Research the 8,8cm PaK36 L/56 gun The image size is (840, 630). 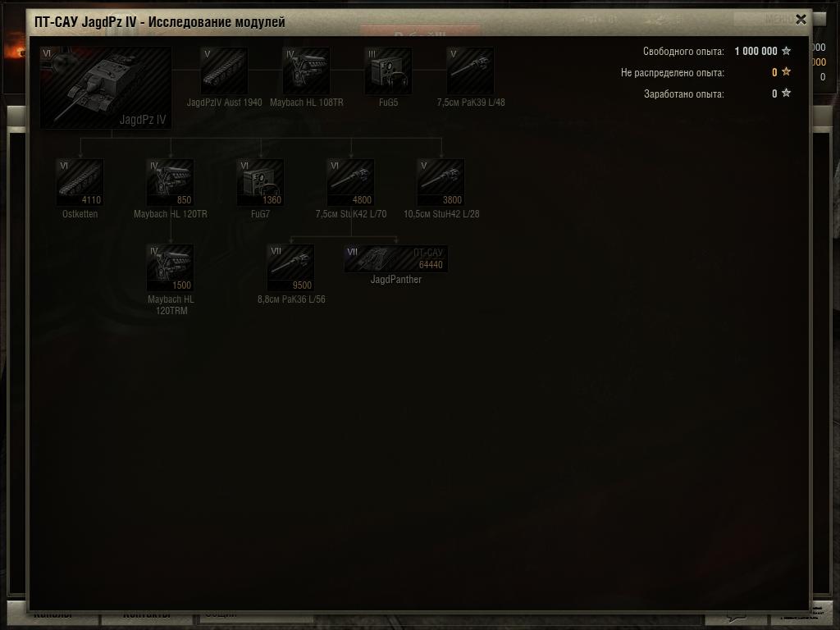[x=291, y=268]
